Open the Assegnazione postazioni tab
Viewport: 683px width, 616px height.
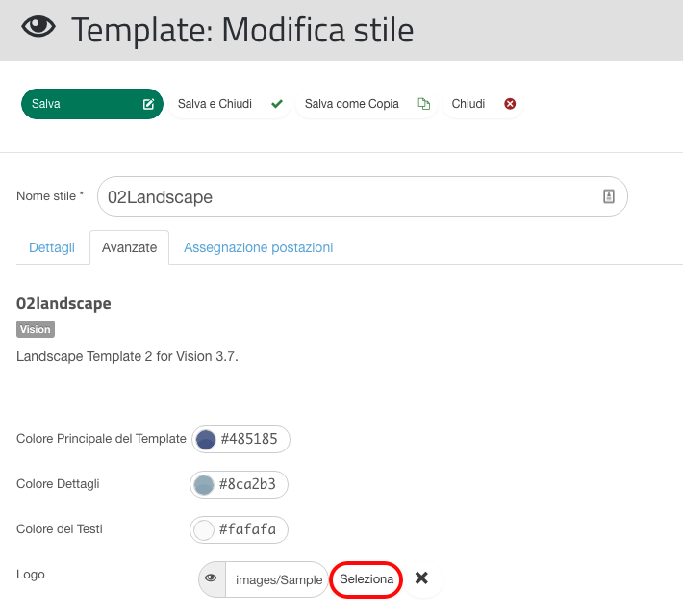pyautogui.click(x=259, y=247)
